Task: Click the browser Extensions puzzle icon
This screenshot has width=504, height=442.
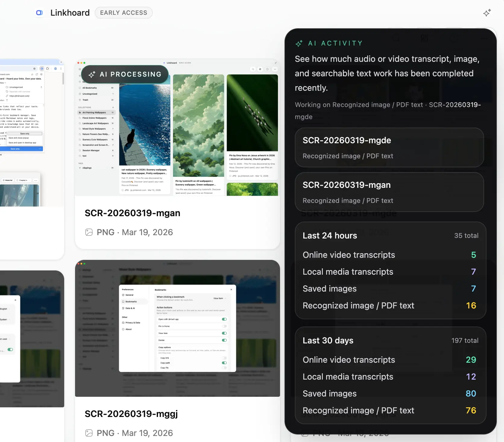Action: [48, 69]
